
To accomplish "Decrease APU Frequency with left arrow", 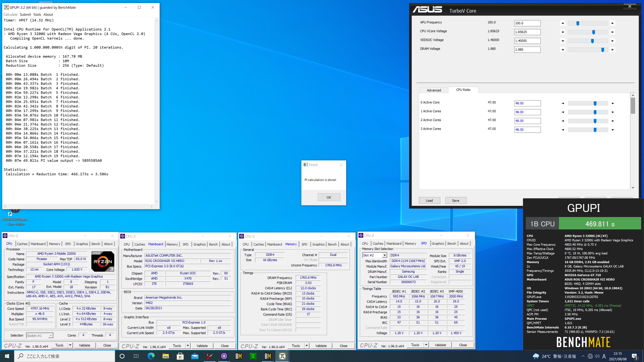I will 562,23.
